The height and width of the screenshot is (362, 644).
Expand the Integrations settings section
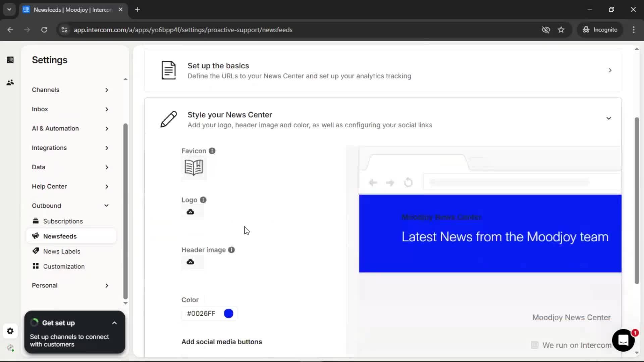(x=70, y=148)
